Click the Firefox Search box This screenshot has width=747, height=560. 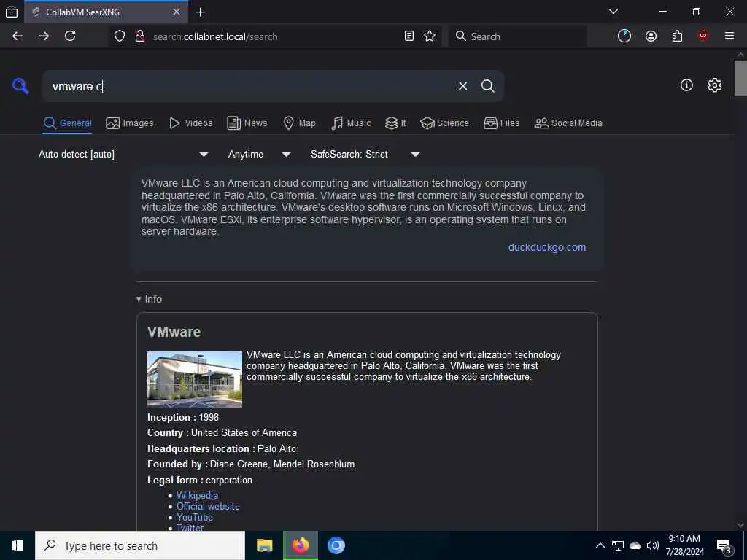coord(517,36)
